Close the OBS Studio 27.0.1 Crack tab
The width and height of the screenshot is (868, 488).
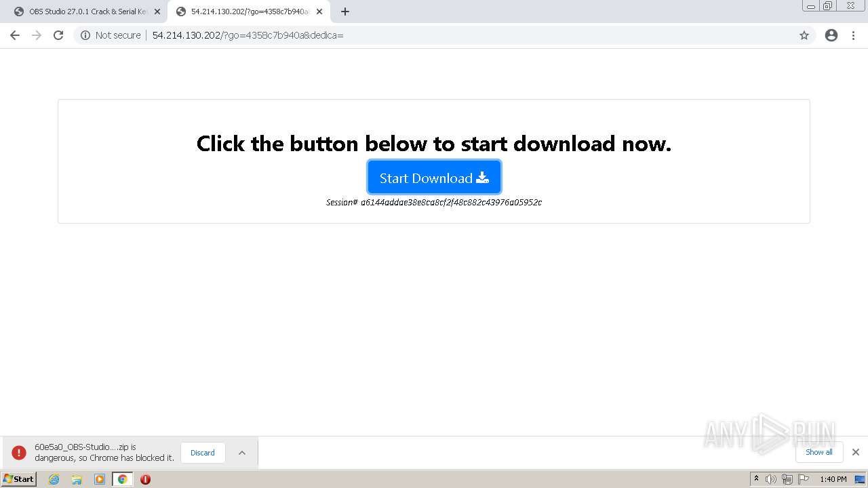point(157,12)
